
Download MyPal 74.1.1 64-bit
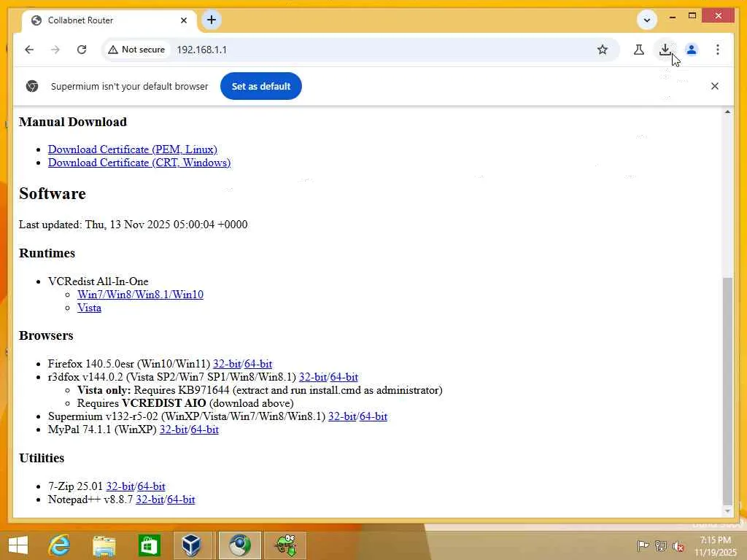click(204, 429)
